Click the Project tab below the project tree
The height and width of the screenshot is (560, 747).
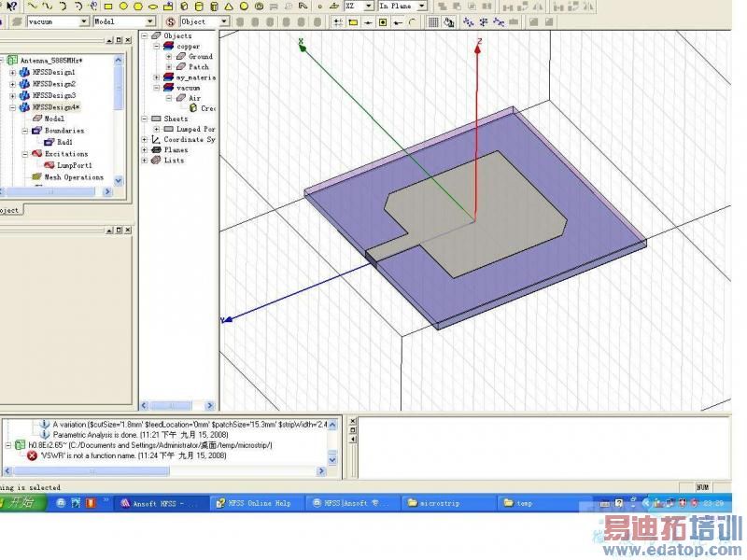pyautogui.click(x=9, y=210)
